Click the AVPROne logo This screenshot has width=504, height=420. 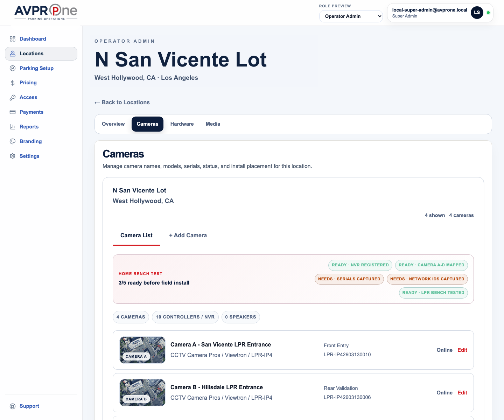pos(46,12)
